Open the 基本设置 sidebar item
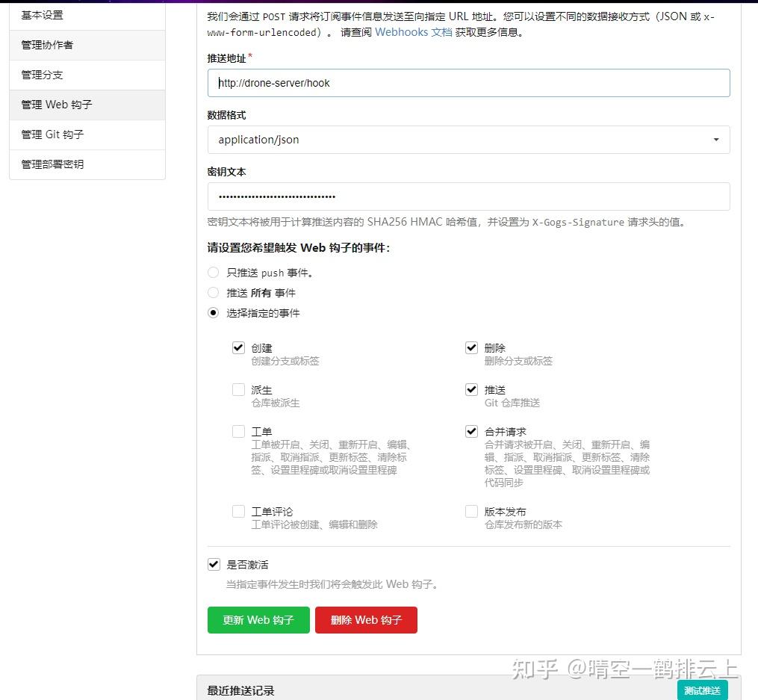 click(x=42, y=15)
